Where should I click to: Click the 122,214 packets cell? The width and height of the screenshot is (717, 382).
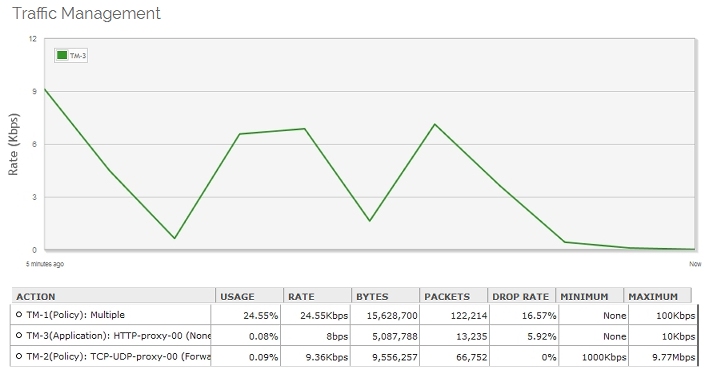454,316
